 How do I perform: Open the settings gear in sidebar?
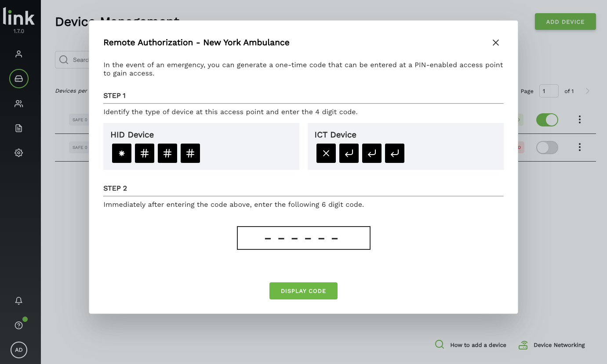coord(18,153)
